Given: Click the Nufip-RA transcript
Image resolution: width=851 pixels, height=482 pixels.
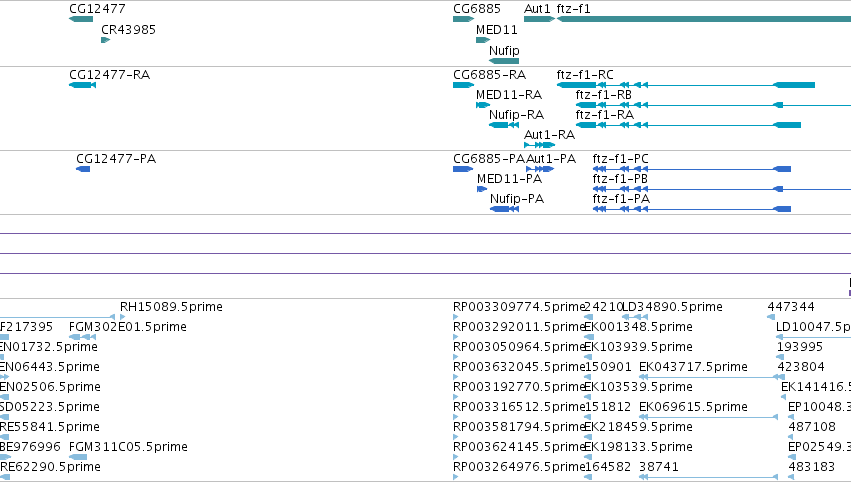Looking at the screenshot, I should tap(504, 125).
